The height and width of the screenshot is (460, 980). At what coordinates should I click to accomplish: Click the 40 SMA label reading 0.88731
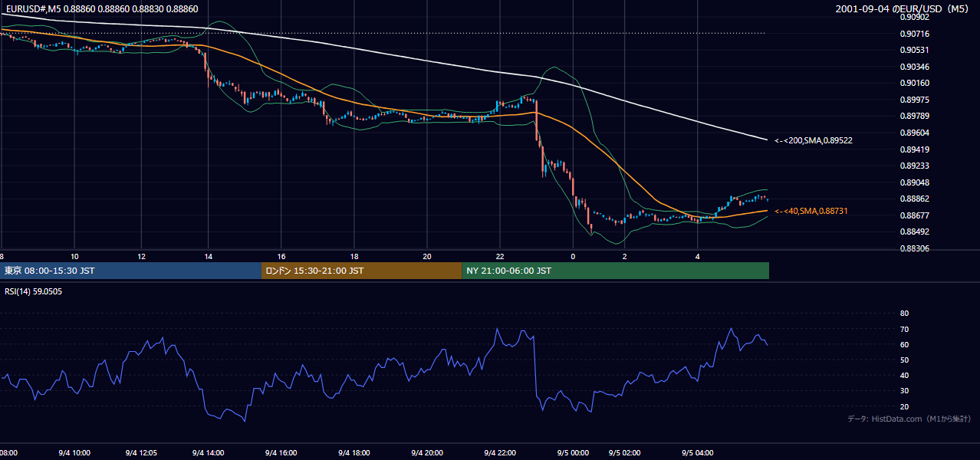point(811,211)
